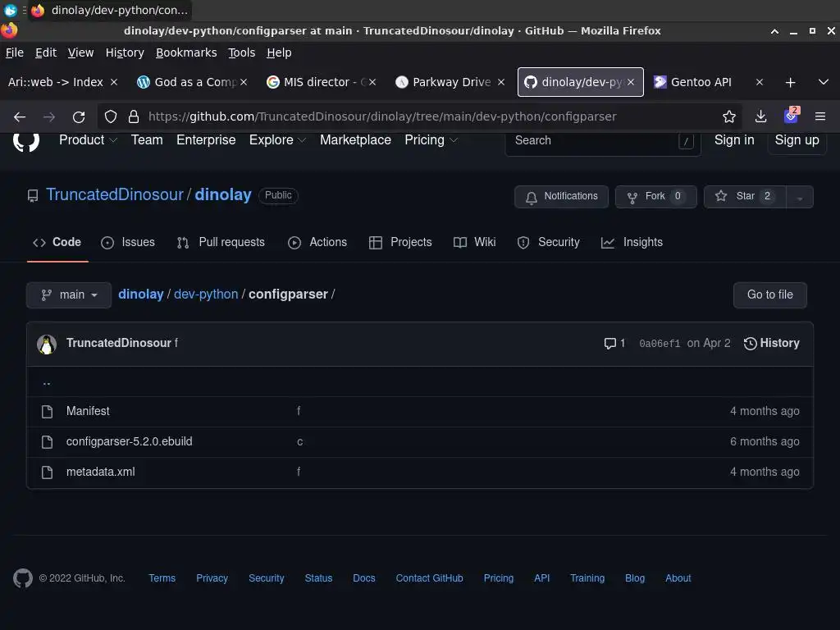Open the Insights repository tab
Viewport: 840px width, 630px height.
pos(632,242)
